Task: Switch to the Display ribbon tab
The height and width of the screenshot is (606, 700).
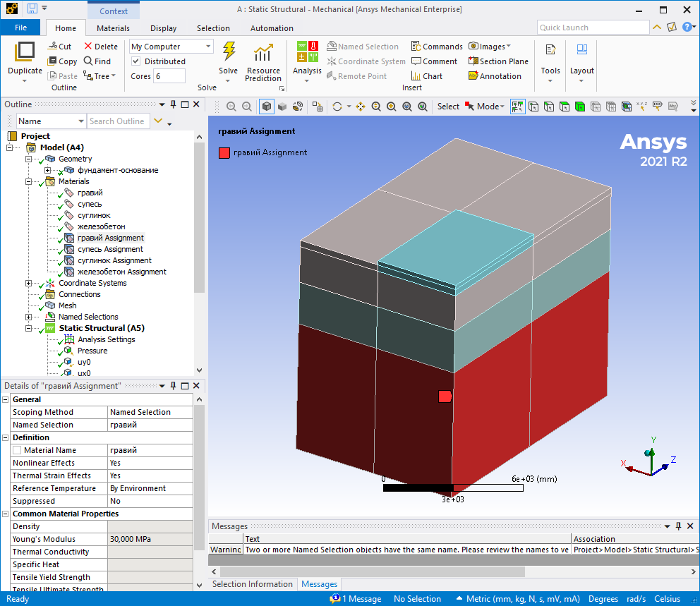Action: coord(164,28)
